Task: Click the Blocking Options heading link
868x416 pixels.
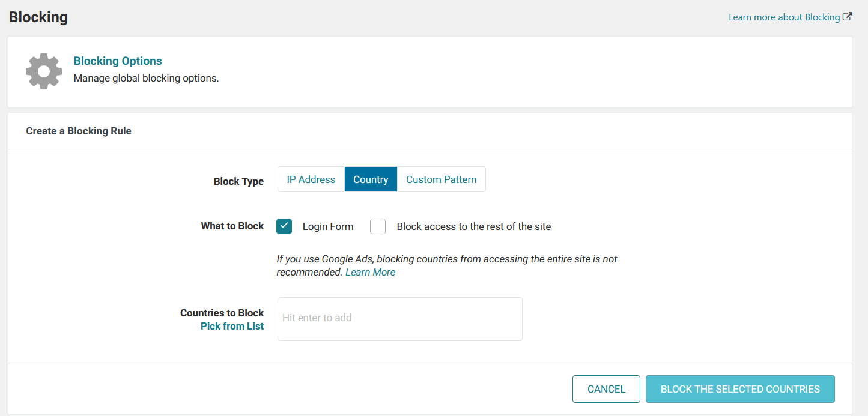Action: click(117, 61)
